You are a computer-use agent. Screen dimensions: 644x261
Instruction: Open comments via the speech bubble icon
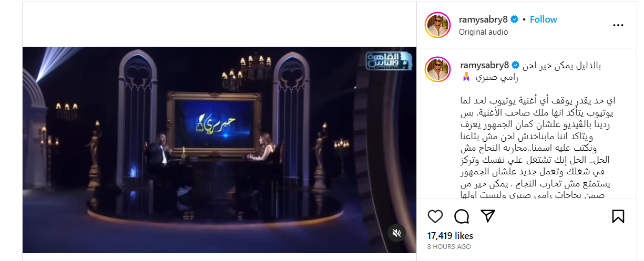pyautogui.click(x=462, y=216)
